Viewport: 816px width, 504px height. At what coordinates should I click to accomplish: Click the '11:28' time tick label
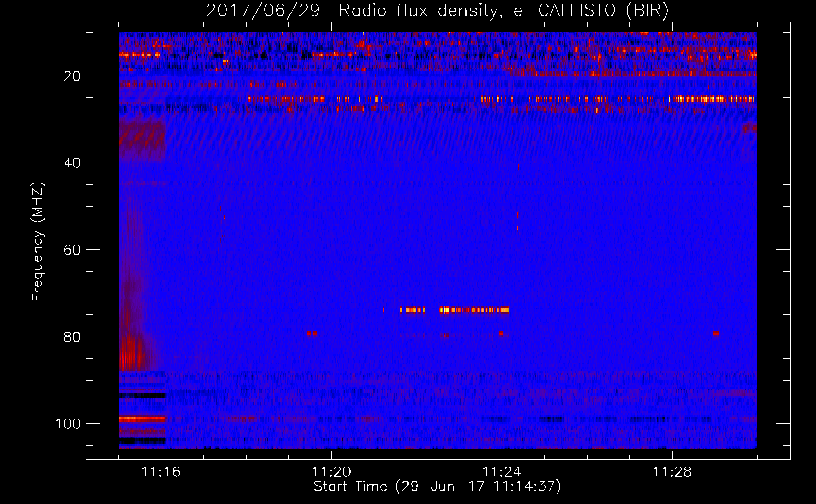tap(672, 472)
